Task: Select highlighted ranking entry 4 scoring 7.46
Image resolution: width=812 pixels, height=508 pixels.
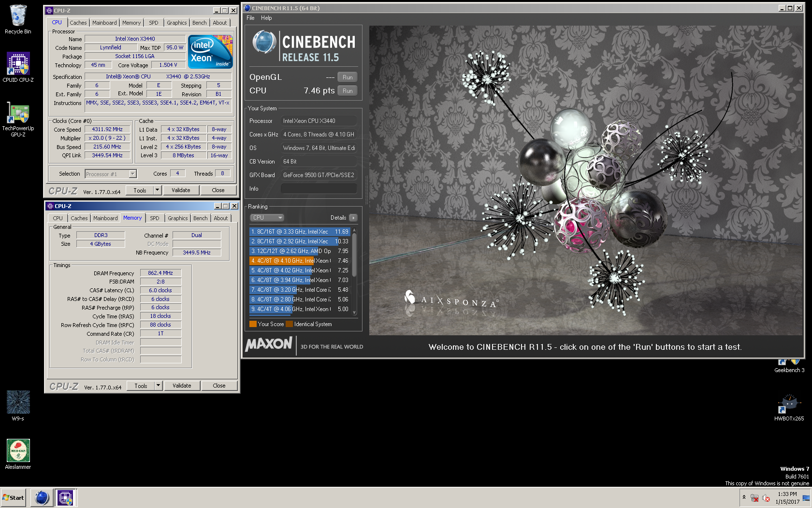Action: tap(300, 261)
